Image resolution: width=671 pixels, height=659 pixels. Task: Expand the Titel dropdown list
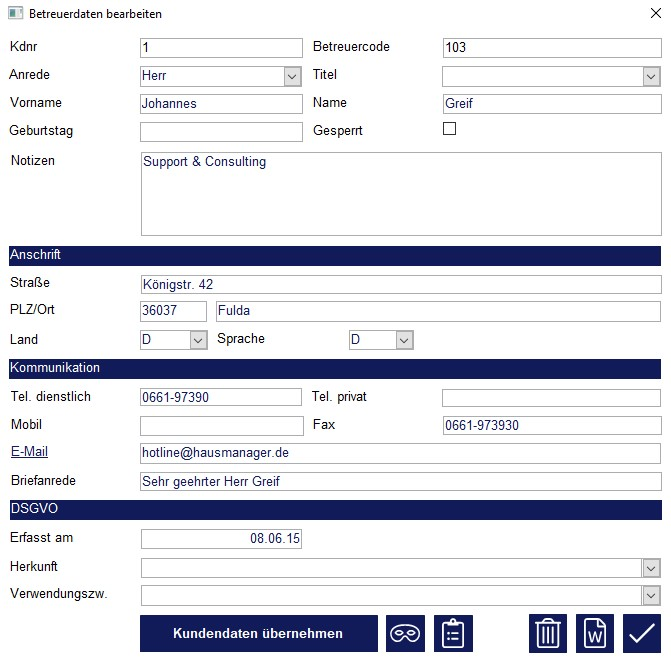[651, 76]
